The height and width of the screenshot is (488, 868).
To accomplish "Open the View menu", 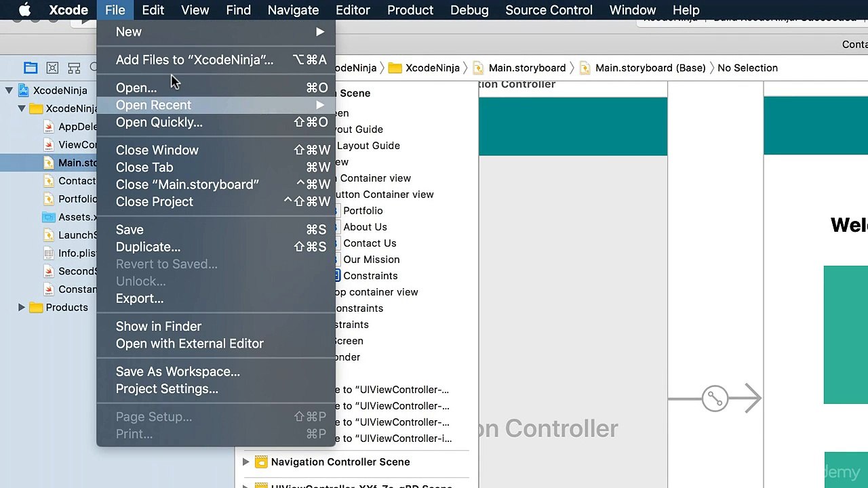I will (x=195, y=10).
